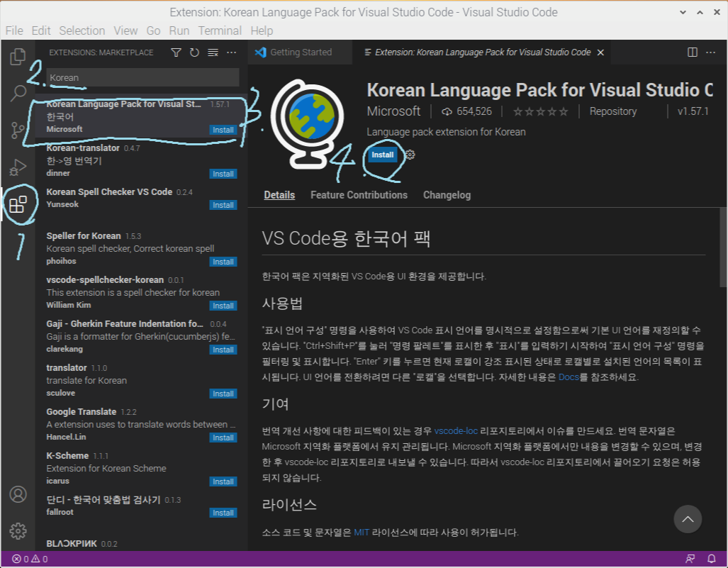
Task: Select Speller for Korean in list
Action: click(141, 248)
